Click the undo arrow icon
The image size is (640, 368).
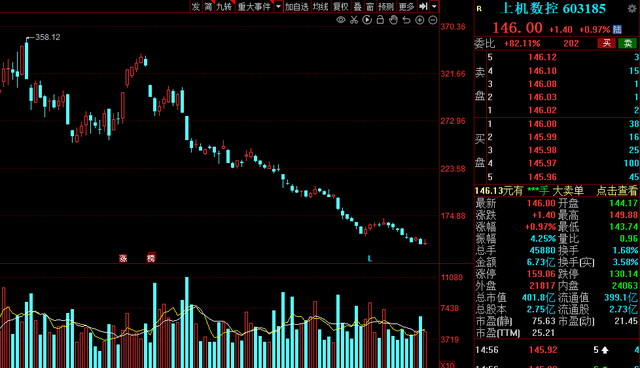[x=406, y=20]
